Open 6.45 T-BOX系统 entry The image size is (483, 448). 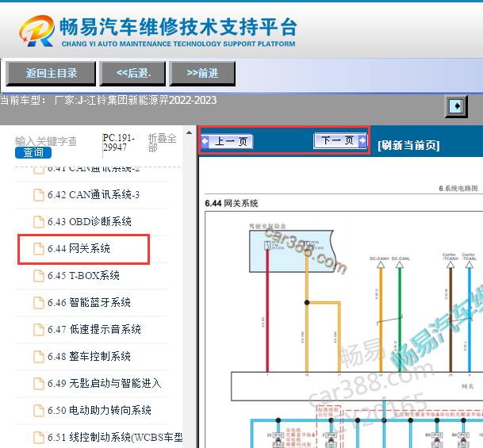coord(83,275)
